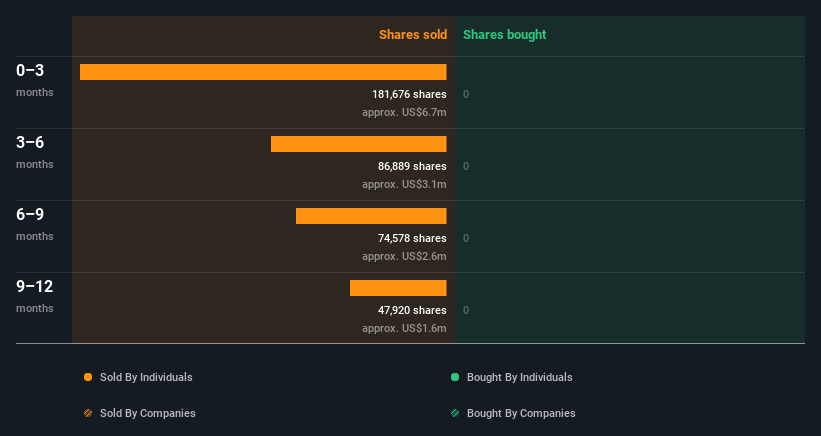This screenshot has width=821, height=436.
Task: Select the 6–9 months orange bar
Action: click(371, 216)
